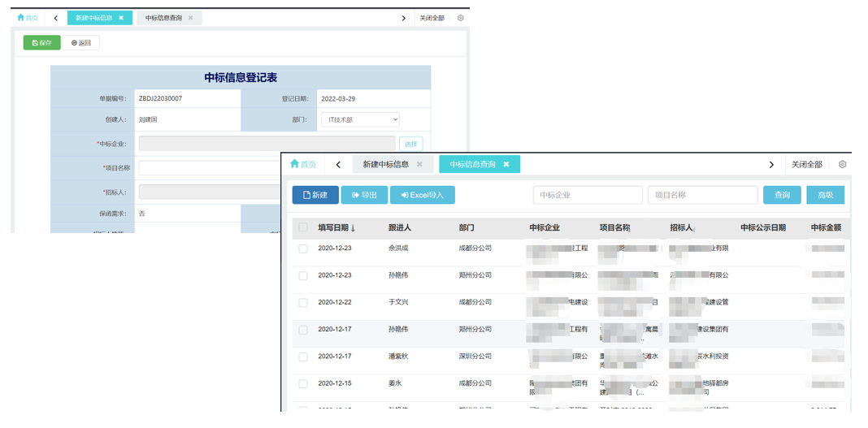Click the Excel导入 button
This screenshot has width=868, height=428.
(x=422, y=195)
